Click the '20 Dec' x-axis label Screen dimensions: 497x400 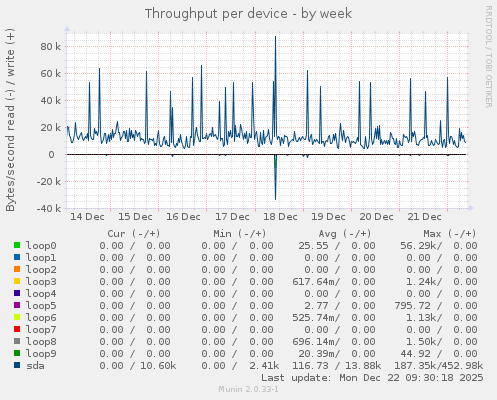376,217
